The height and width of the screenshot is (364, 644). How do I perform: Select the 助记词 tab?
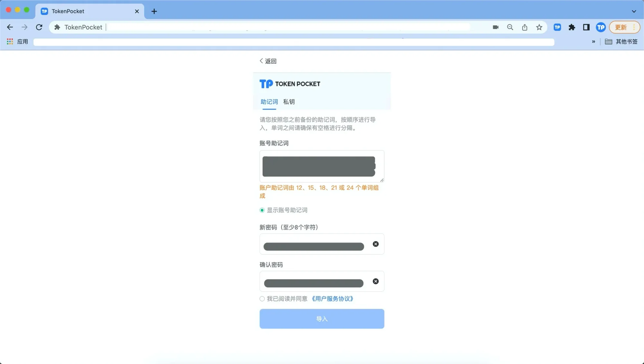[269, 102]
